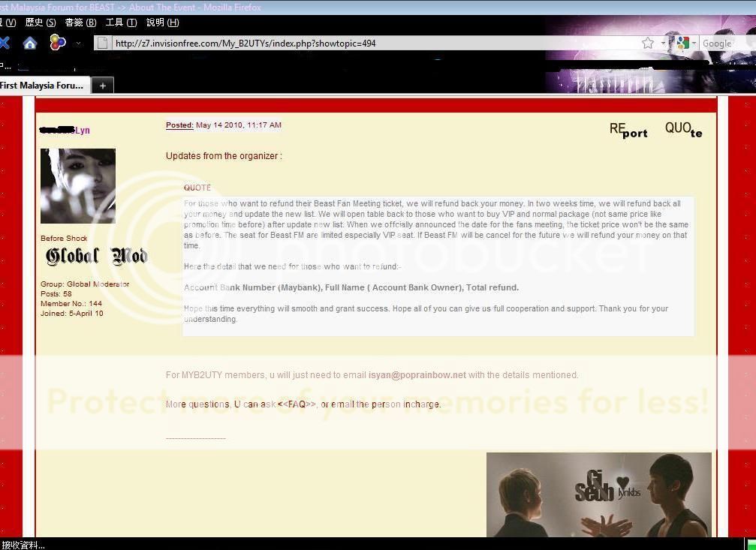Open the address bar history dropdown arrow
The image size is (756, 550).
(x=663, y=44)
